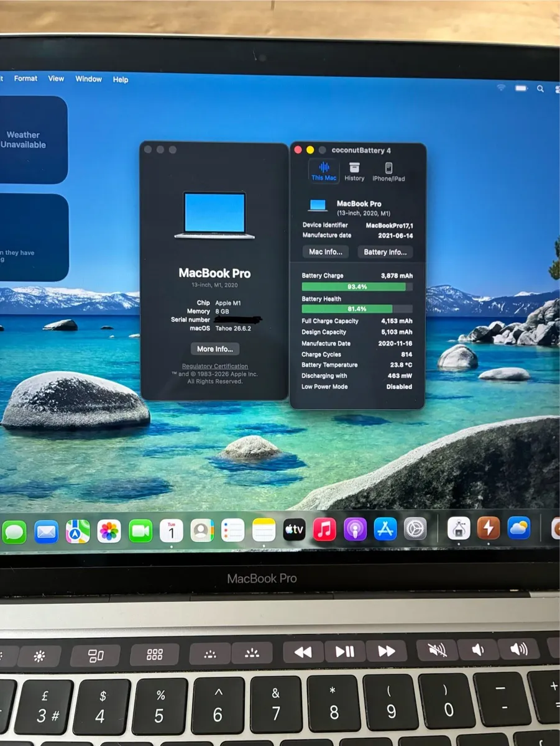Click More Info... in About This Mac window

pyautogui.click(x=214, y=349)
